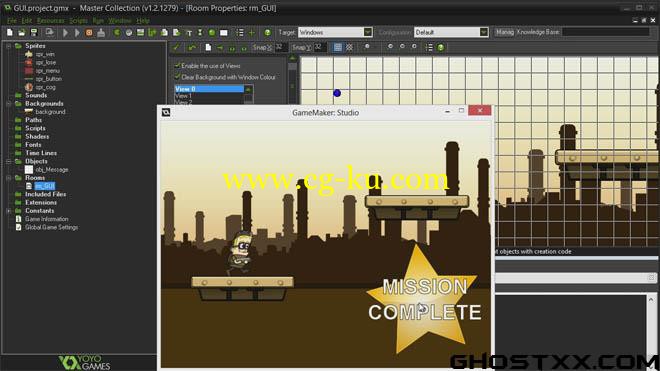Click the green plus toolbar icon
This screenshot has height=371, width=660.
tap(252, 32)
